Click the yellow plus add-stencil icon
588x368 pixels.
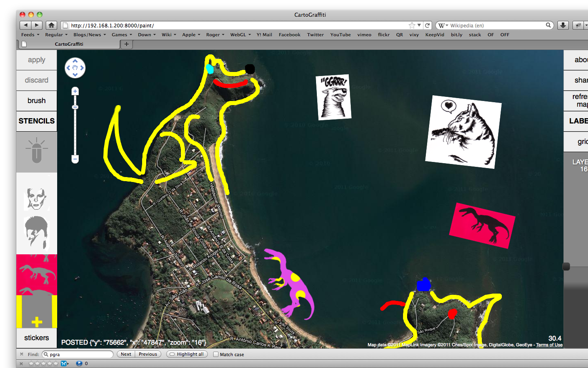point(37,322)
